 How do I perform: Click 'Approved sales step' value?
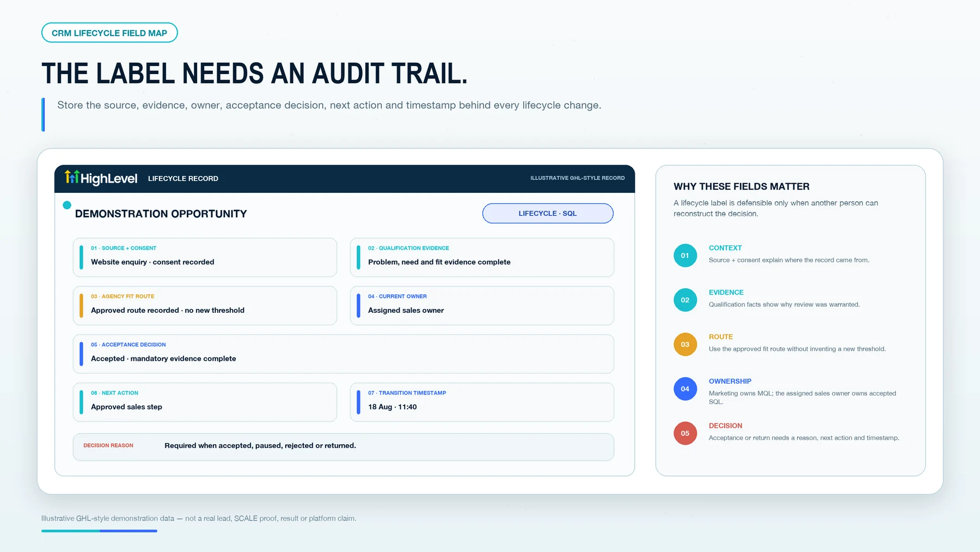tap(126, 407)
